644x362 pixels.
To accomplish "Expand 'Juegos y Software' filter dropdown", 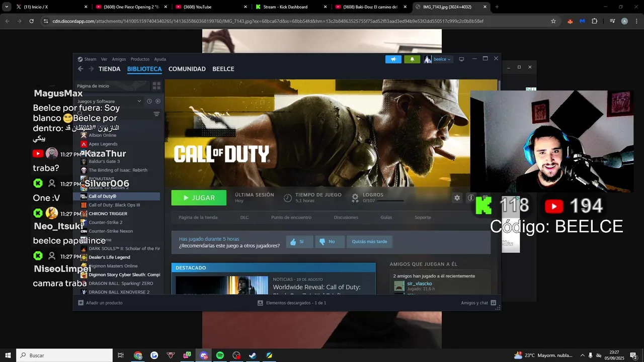I will pyautogui.click(x=109, y=101).
